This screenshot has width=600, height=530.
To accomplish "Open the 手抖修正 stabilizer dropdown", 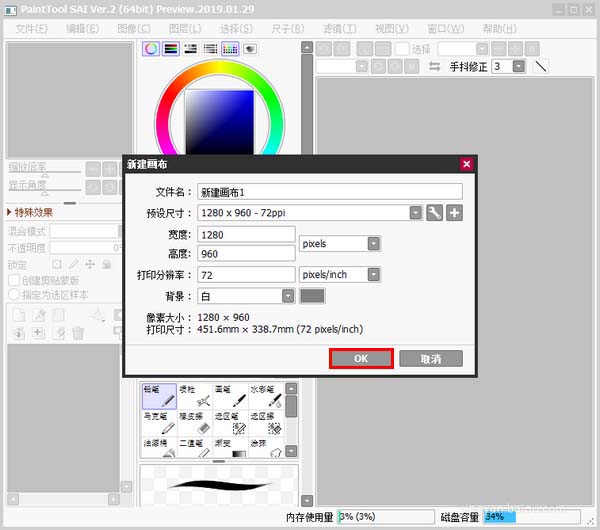I will [x=518, y=66].
